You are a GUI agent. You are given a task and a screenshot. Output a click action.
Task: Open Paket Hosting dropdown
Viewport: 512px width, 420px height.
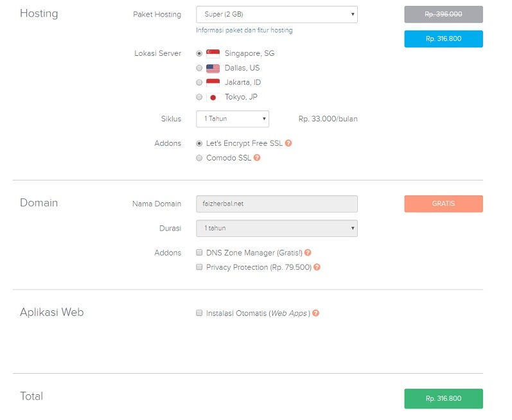click(277, 14)
